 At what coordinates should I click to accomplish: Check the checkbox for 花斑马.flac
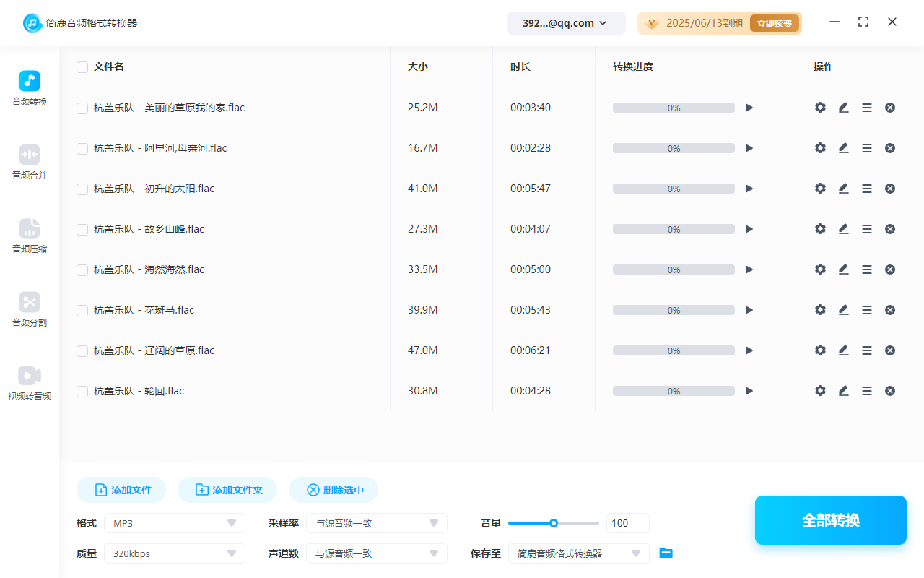pyautogui.click(x=82, y=310)
